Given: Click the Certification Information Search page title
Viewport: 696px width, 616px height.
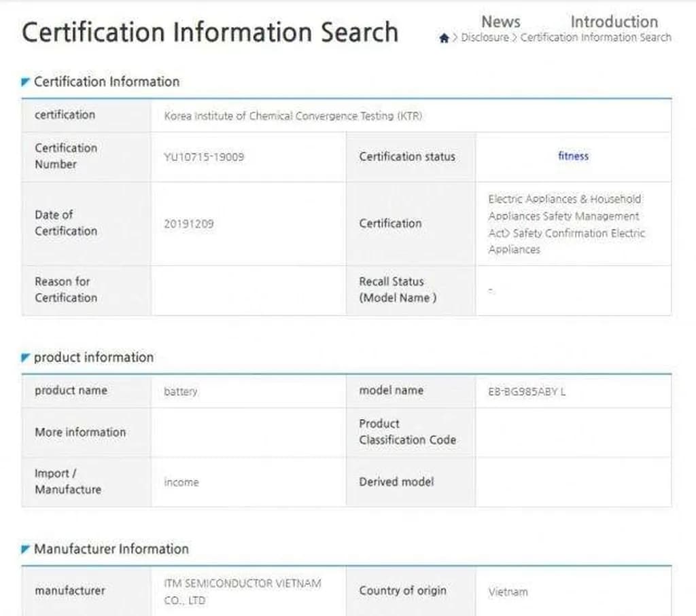Looking at the screenshot, I should [209, 33].
